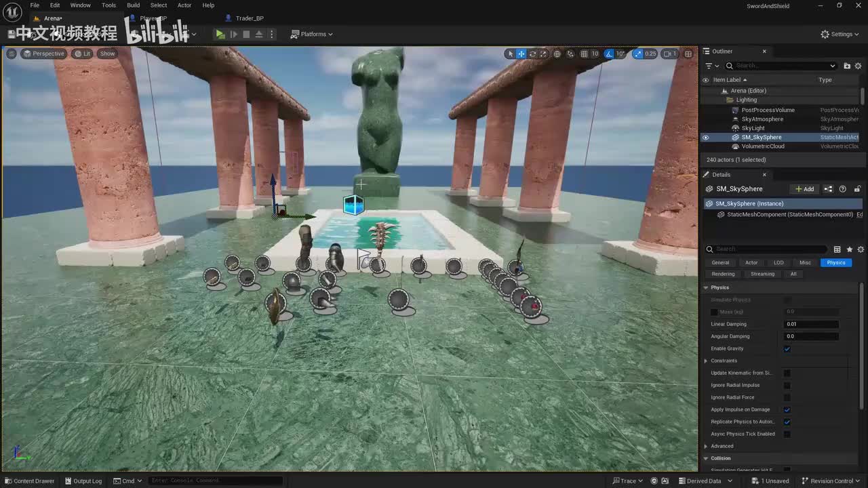Toggle rotation angle snapping
The width and height of the screenshot is (868, 488).
609,54
